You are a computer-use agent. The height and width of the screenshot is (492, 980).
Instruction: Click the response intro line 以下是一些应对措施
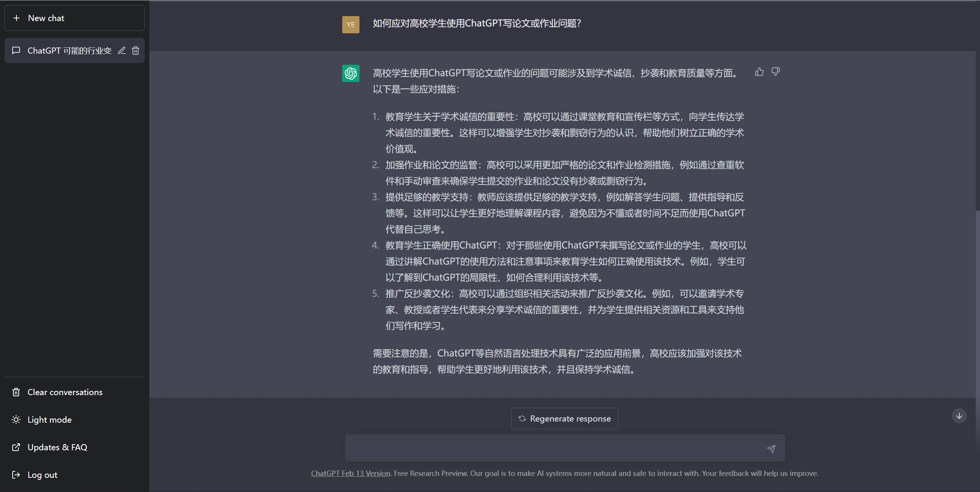point(416,89)
